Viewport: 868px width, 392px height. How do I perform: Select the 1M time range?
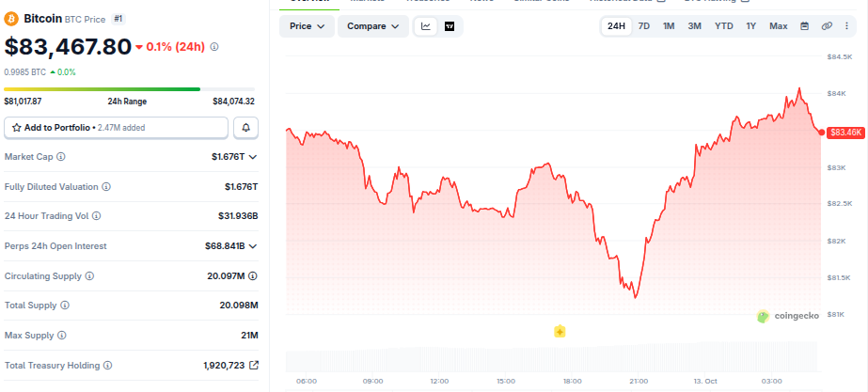click(669, 26)
